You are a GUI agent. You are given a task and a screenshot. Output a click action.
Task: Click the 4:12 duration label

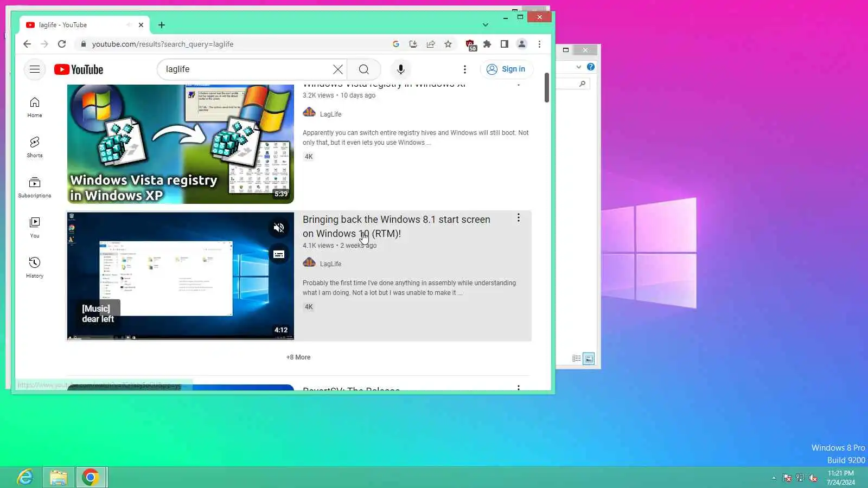pos(281,330)
